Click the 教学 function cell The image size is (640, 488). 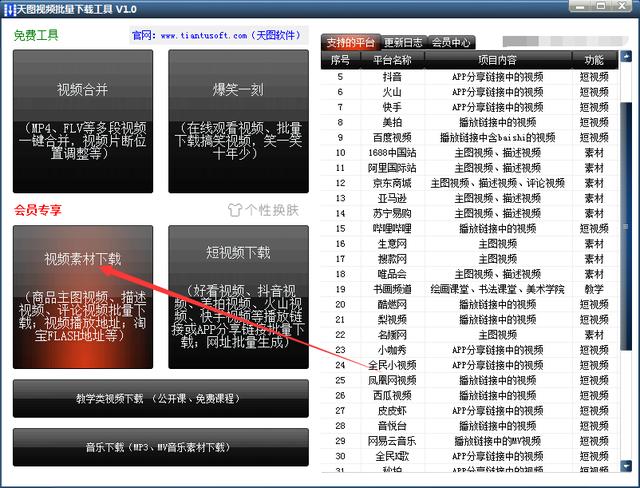[594, 289]
